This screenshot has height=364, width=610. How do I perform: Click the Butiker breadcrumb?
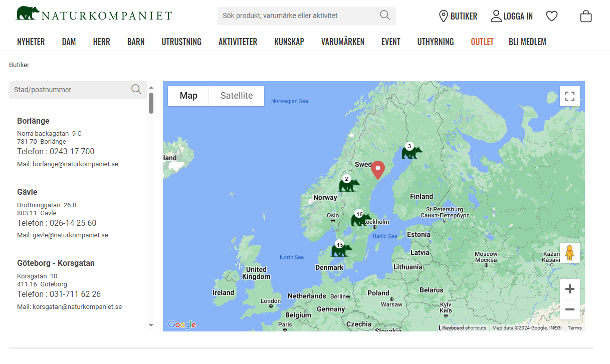[x=19, y=65]
